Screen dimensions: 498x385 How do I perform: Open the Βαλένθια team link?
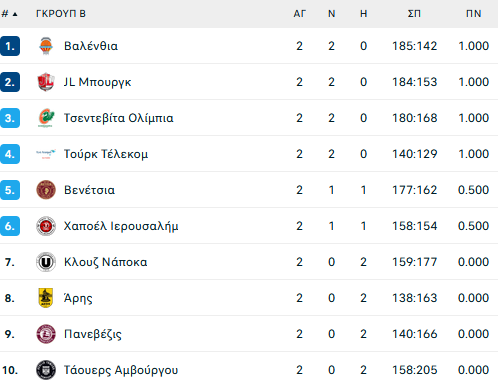pyautogui.click(x=91, y=46)
